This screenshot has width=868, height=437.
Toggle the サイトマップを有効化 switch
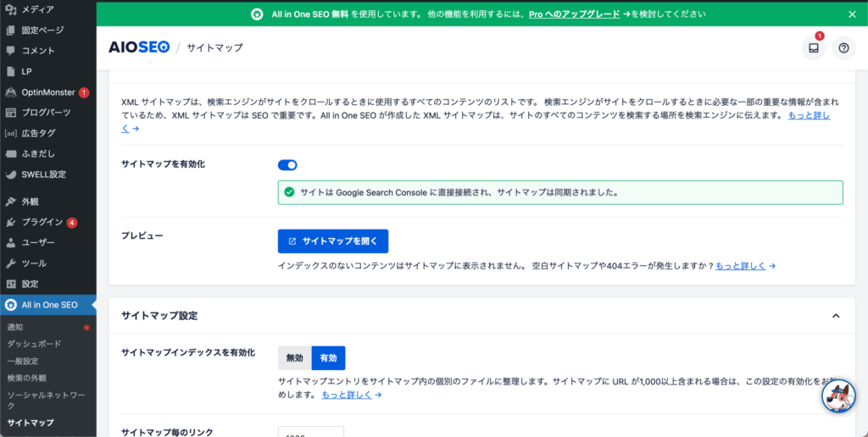(x=287, y=165)
